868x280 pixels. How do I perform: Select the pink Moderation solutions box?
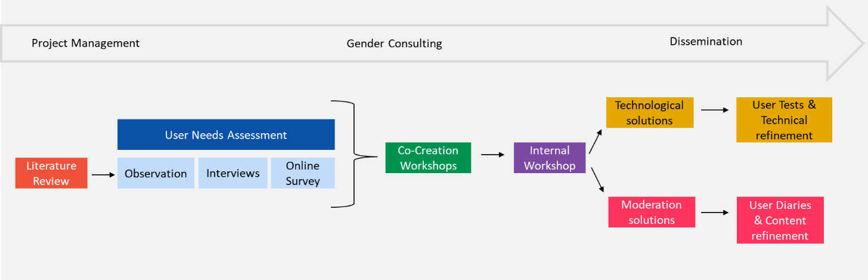(x=651, y=212)
